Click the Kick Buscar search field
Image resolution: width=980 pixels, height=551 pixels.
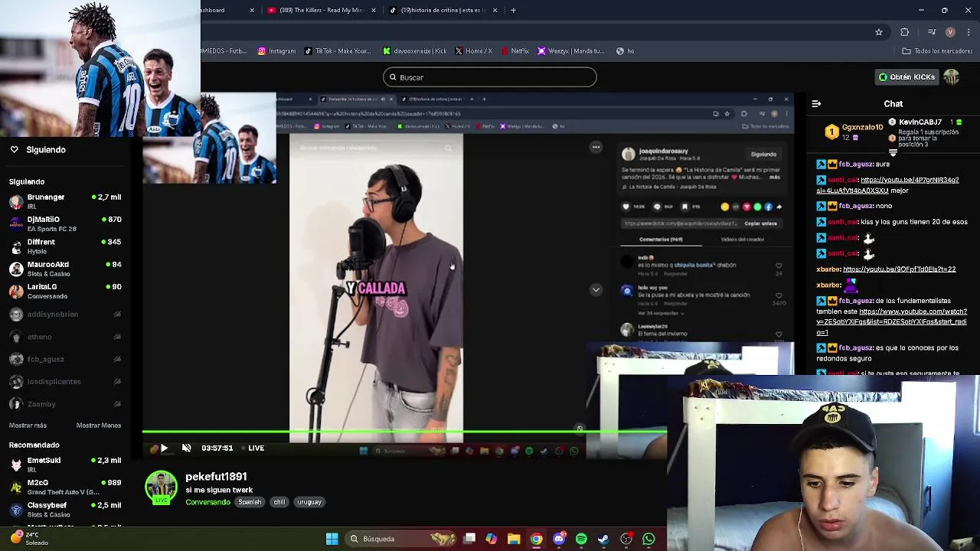489,77
